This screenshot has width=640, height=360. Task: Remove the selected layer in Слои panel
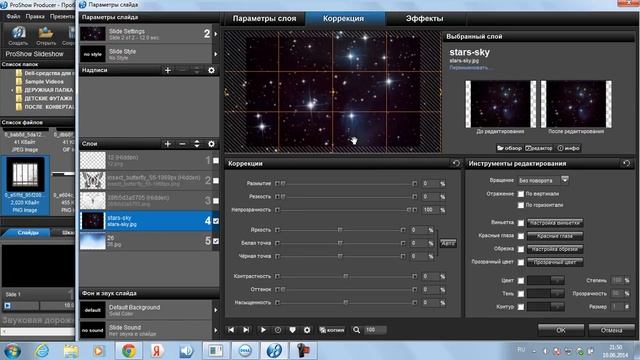[182, 144]
